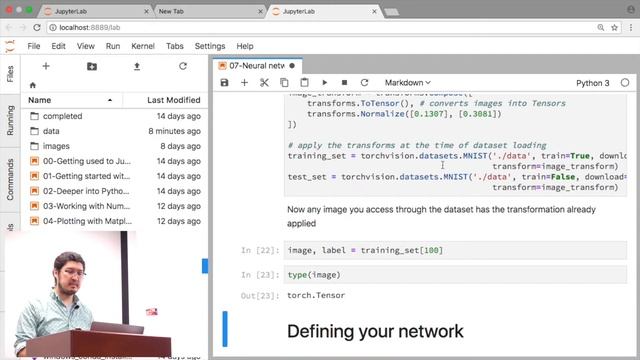Select the Defining your network heading cell

[x=375, y=331]
